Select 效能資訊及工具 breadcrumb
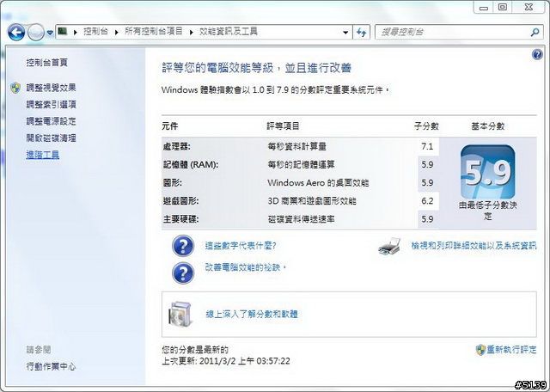550x392 pixels. point(229,32)
